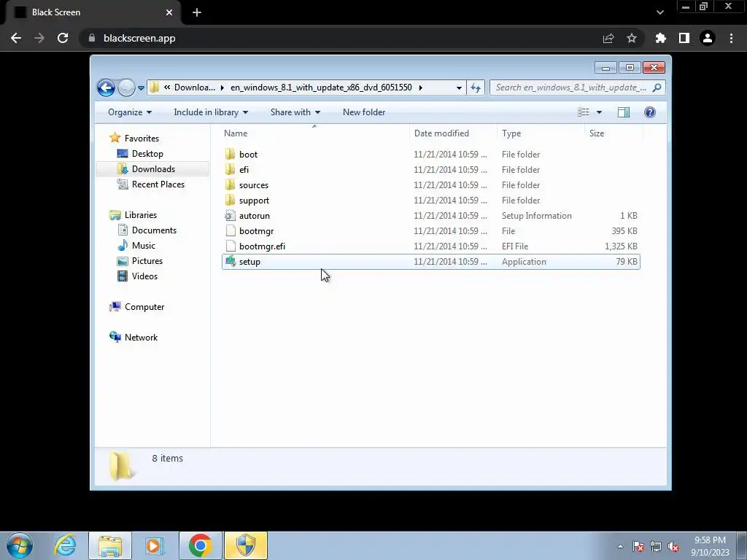Select Libraries in the navigation pane
Viewport: 747px width, 560px height.
pos(141,215)
